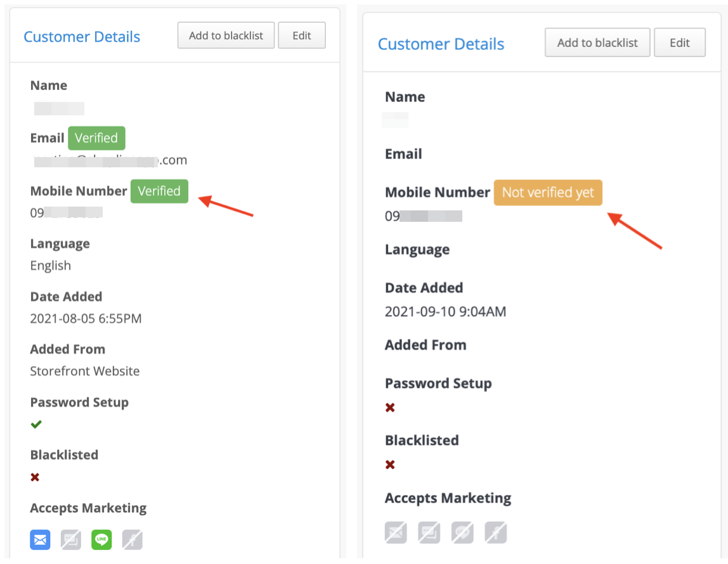Click the blue email marketing icon
The width and height of the screenshot is (728, 564).
(41, 540)
